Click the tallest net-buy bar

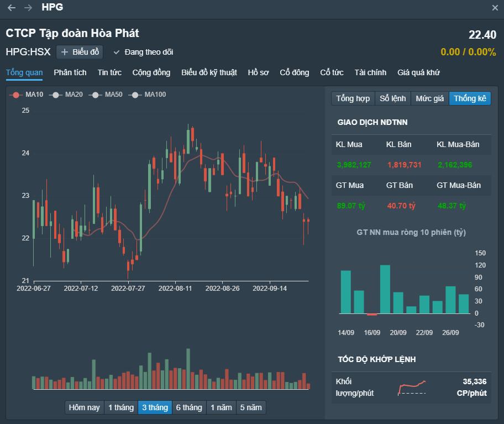click(385, 289)
